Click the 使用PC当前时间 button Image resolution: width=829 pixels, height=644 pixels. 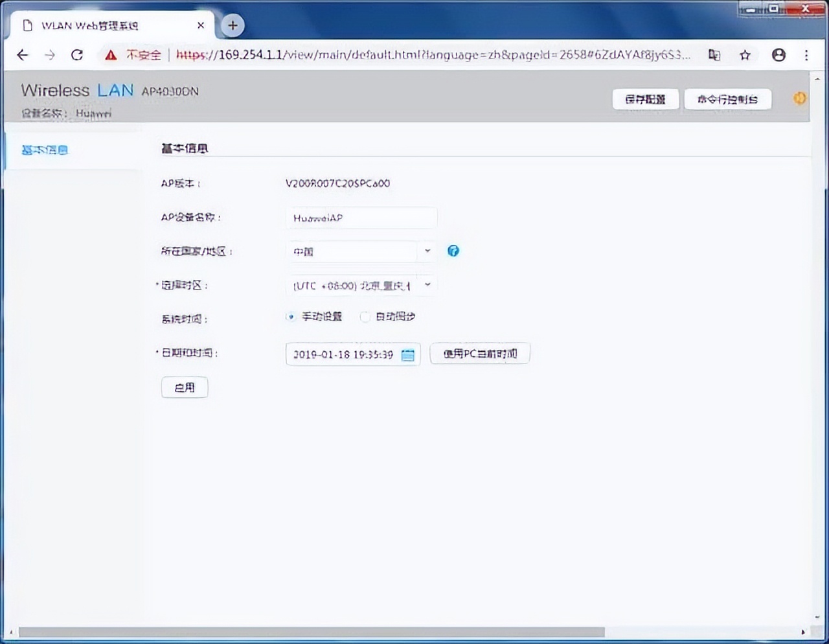(479, 353)
